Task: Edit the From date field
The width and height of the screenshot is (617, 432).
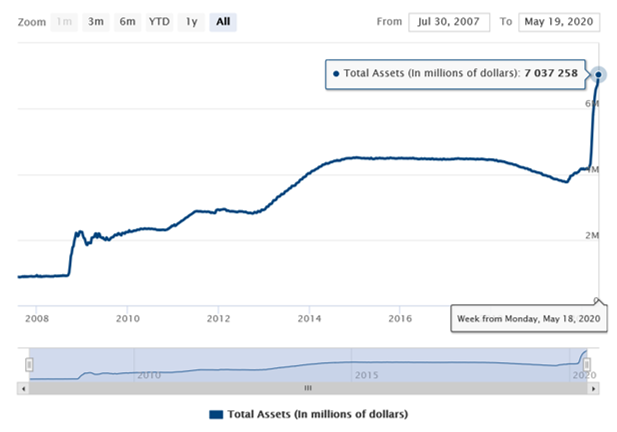Action: click(x=448, y=21)
